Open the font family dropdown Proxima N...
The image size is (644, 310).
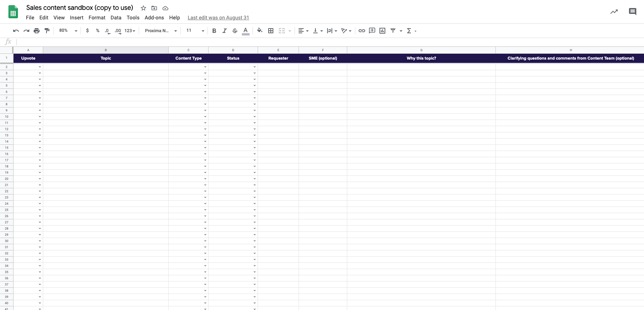(x=161, y=31)
